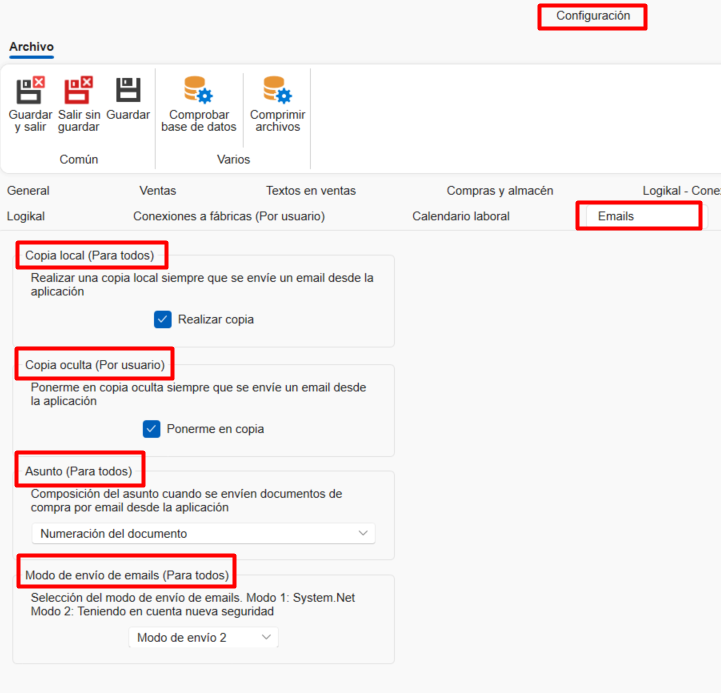The width and height of the screenshot is (721, 693).
Task: Click the Copia local (Para todos) heading
Action: tap(90, 256)
